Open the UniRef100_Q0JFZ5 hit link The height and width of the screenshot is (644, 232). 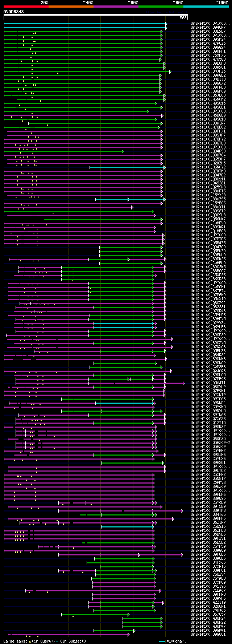208,72
